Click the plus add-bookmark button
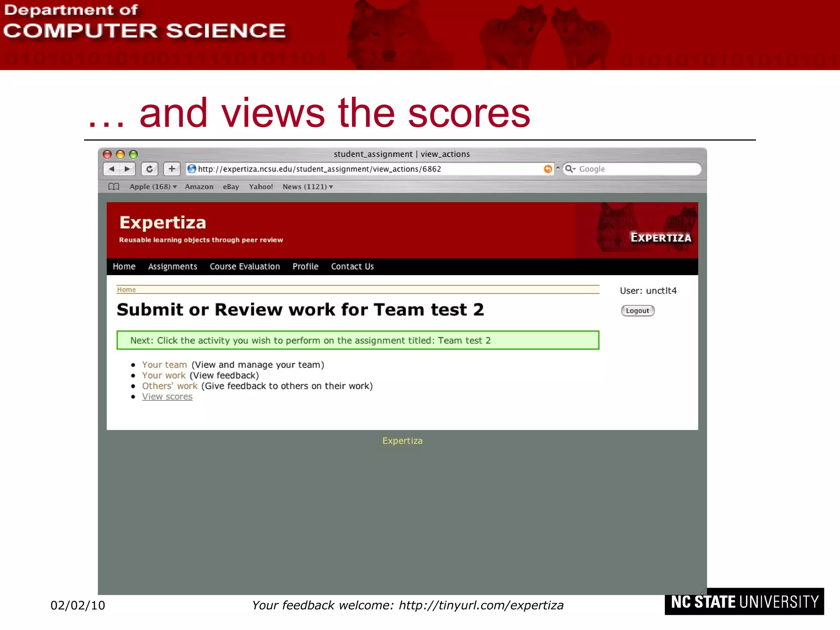840x630 pixels. click(x=172, y=169)
